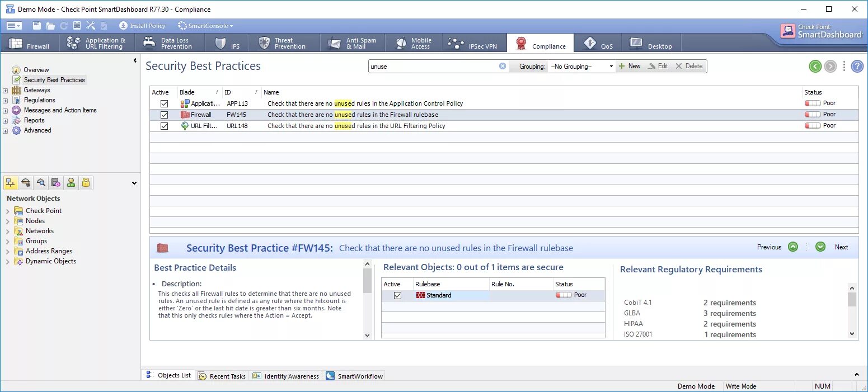Switch to Application & URL Filtering tab
This screenshot has height=392, width=868.
(x=96, y=43)
